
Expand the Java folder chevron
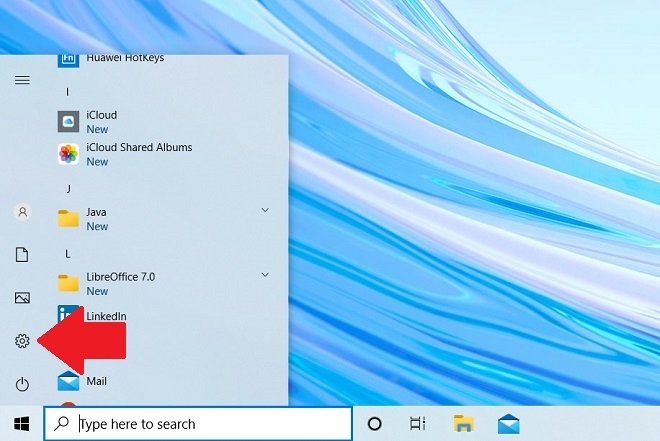pyautogui.click(x=265, y=210)
